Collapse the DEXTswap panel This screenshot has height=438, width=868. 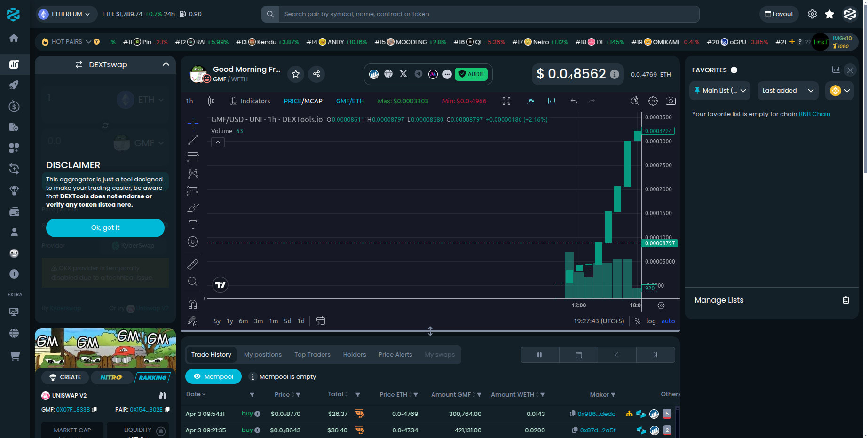click(166, 64)
